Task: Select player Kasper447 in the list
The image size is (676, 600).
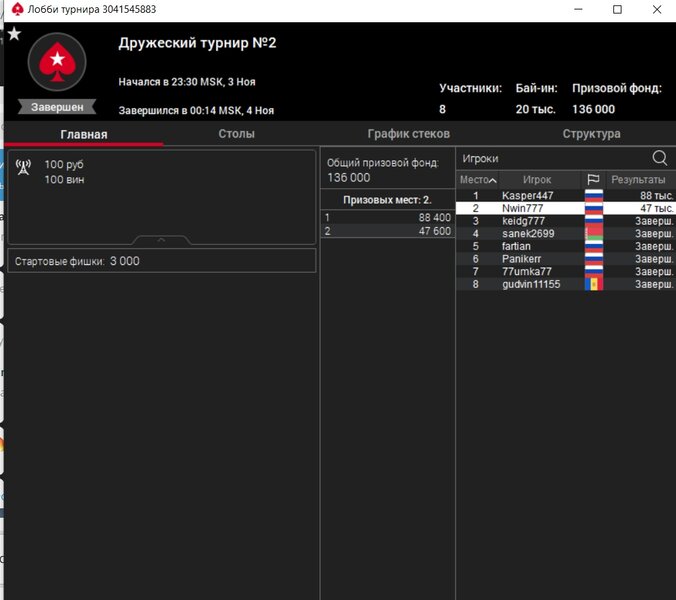Action: click(x=526, y=196)
